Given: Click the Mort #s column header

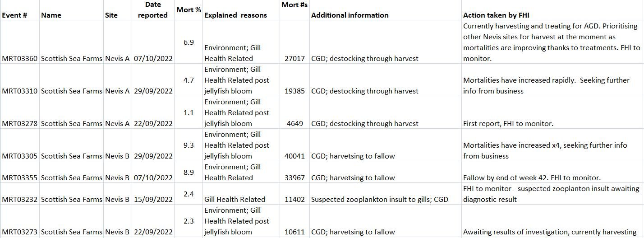Looking at the screenshot, I should (294, 5).
